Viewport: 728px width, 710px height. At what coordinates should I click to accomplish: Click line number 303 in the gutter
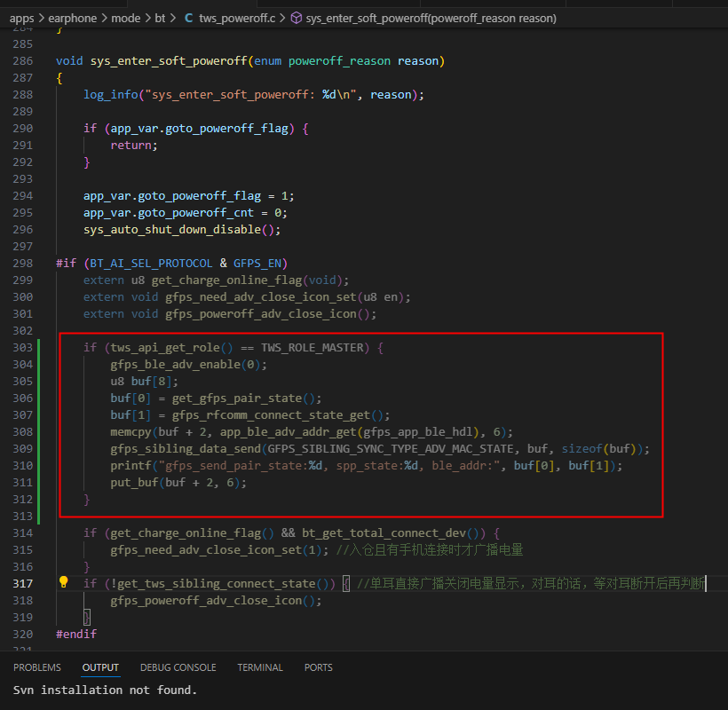(23, 348)
